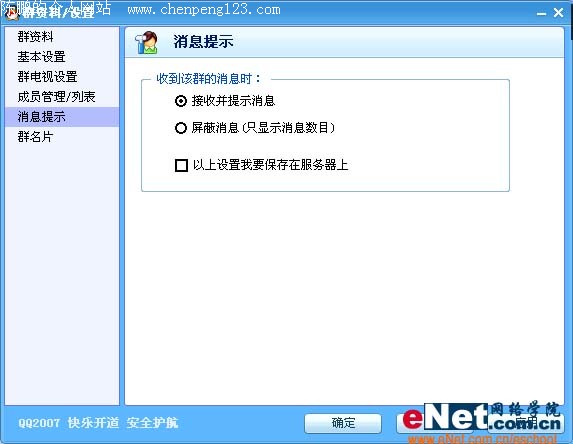Click the 应用 button at bottom right
Viewport: 573px width, 444px height.
coord(525,423)
